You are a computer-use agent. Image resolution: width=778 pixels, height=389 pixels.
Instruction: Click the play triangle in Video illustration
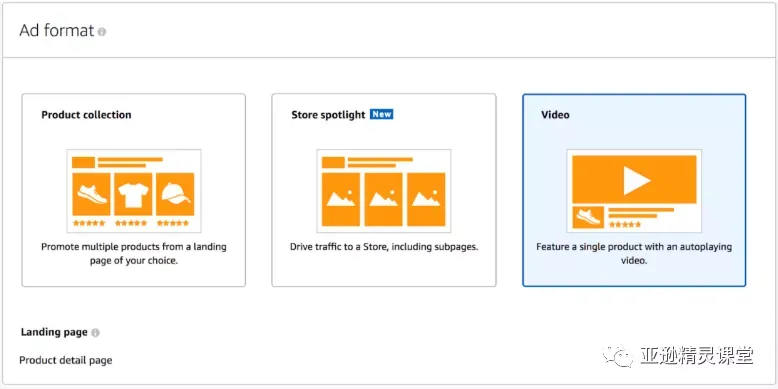[637, 180]
